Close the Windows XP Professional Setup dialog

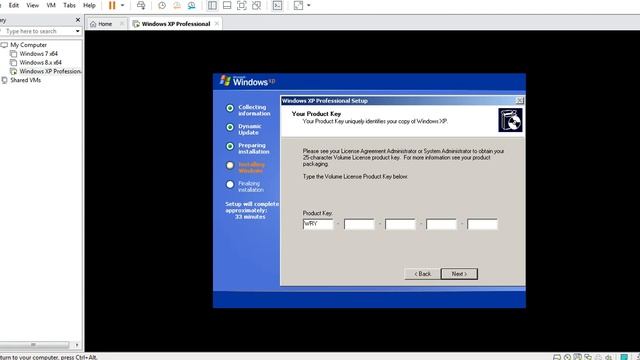coord(520,100)
